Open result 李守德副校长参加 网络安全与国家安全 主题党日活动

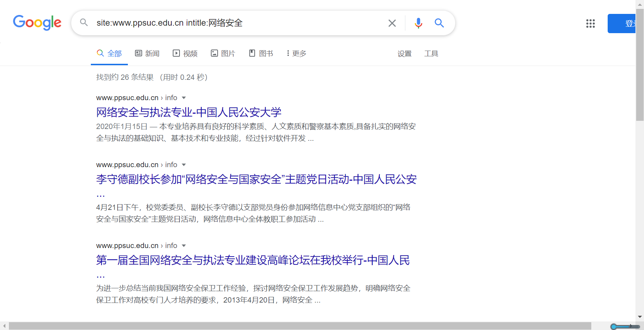click(x=256, y=179)
